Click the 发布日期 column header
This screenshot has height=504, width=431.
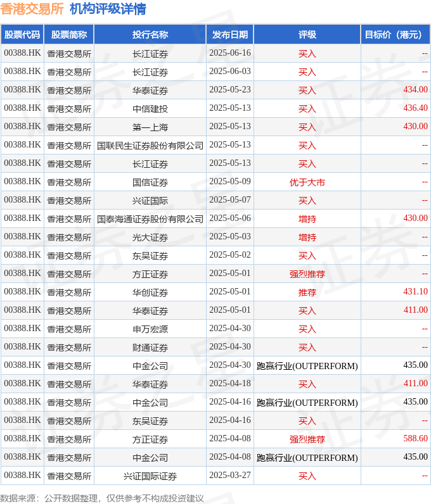[230, 34]
